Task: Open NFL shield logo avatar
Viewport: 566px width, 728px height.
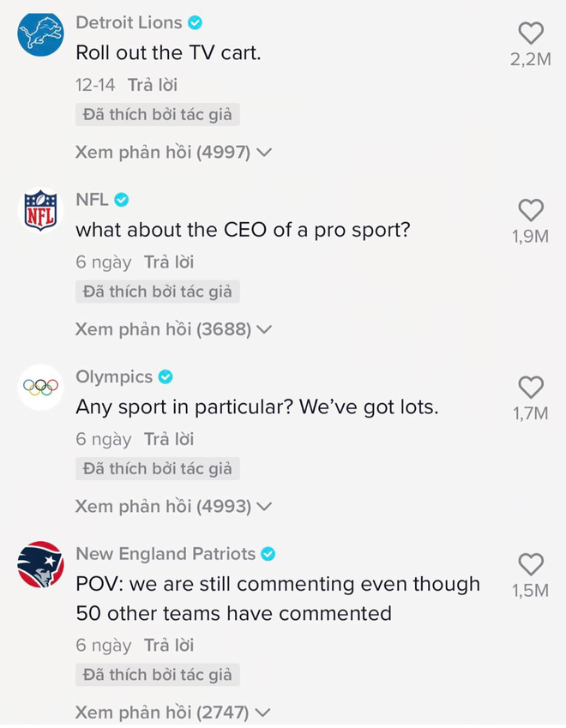Action: [x=41, y=210]
